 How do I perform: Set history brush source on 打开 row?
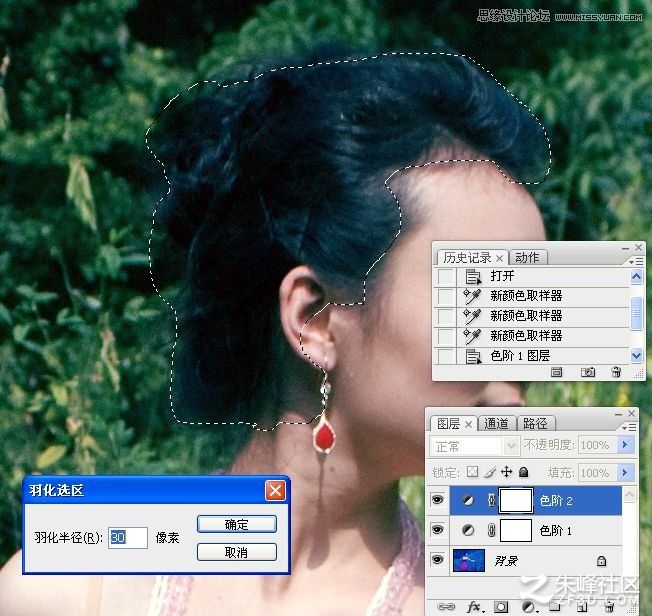point(446,276)
